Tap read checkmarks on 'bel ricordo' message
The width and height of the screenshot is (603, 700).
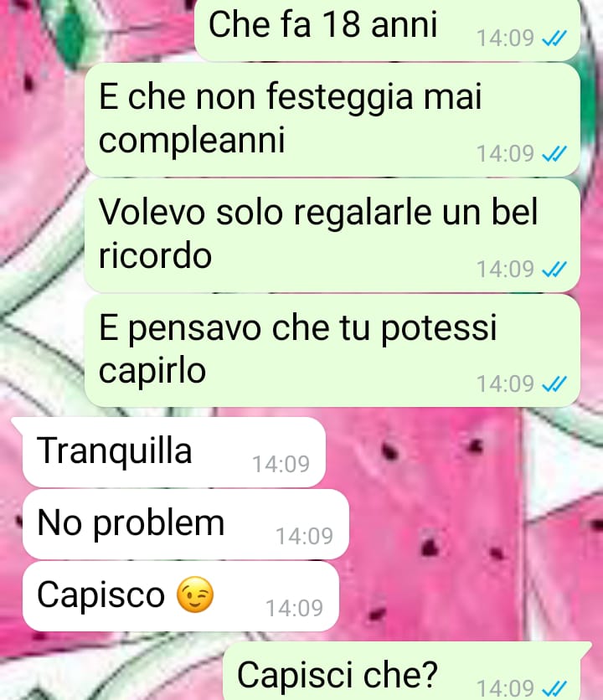pyautogui.click(x=554, y=270)
